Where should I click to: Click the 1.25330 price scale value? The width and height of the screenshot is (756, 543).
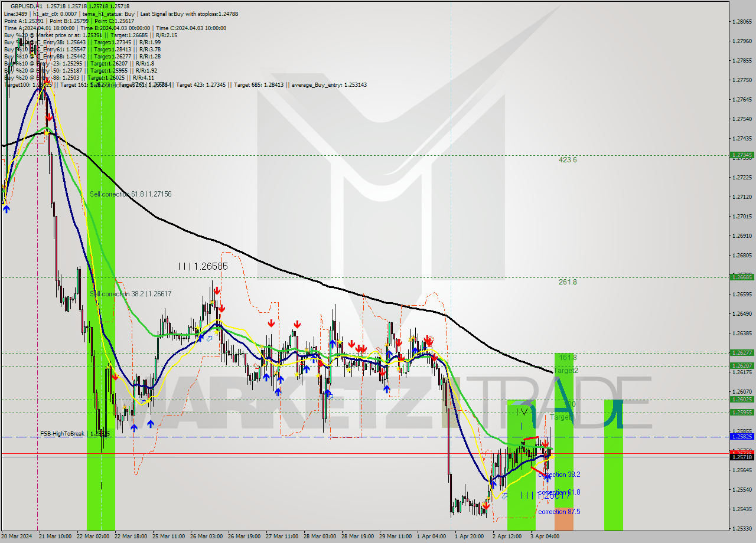742,529
